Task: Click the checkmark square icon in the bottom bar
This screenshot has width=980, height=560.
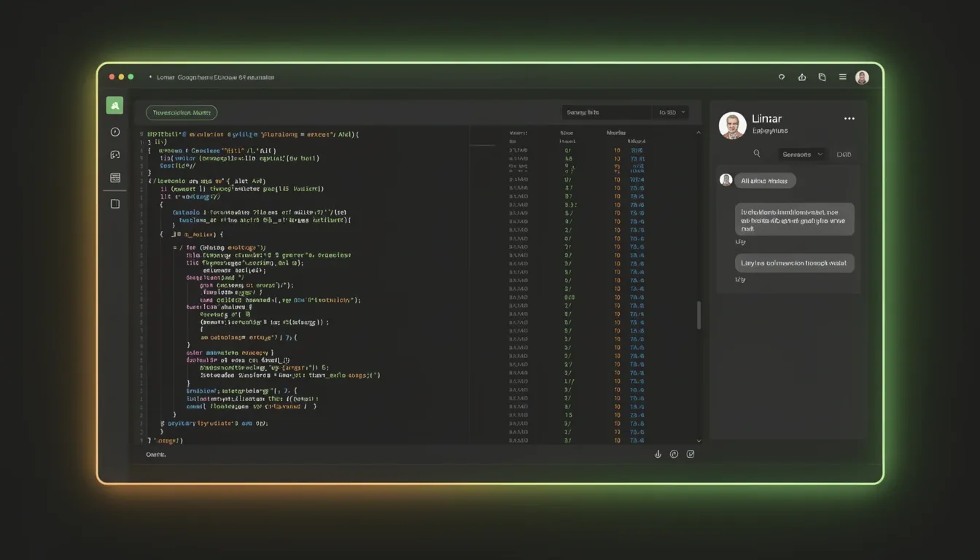Action: 691,454
